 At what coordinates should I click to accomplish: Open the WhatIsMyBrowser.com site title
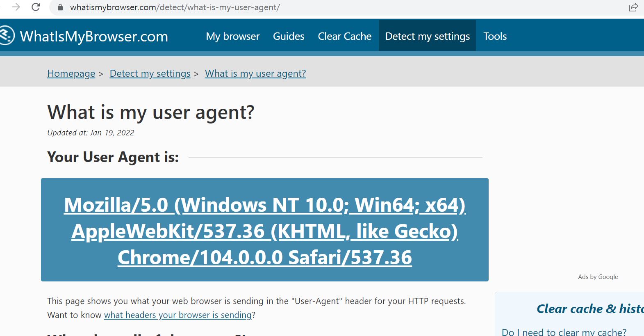pyautogui.click(x=94, y=37)
